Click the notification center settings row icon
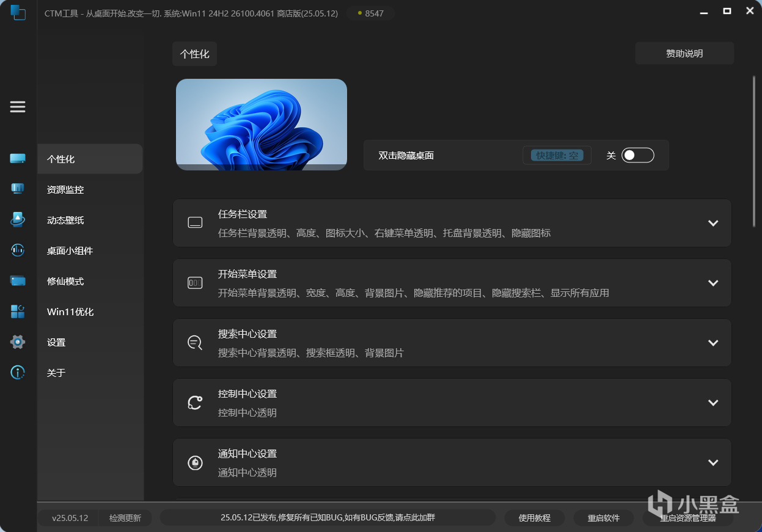Viewport: 762px width, 532px height. (x=195, y=462)
